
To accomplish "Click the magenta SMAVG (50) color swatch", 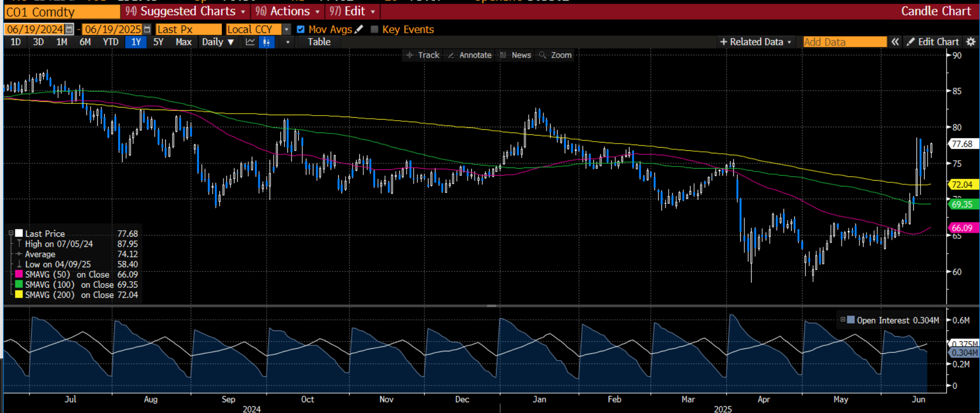I will [x=19, y=274].
